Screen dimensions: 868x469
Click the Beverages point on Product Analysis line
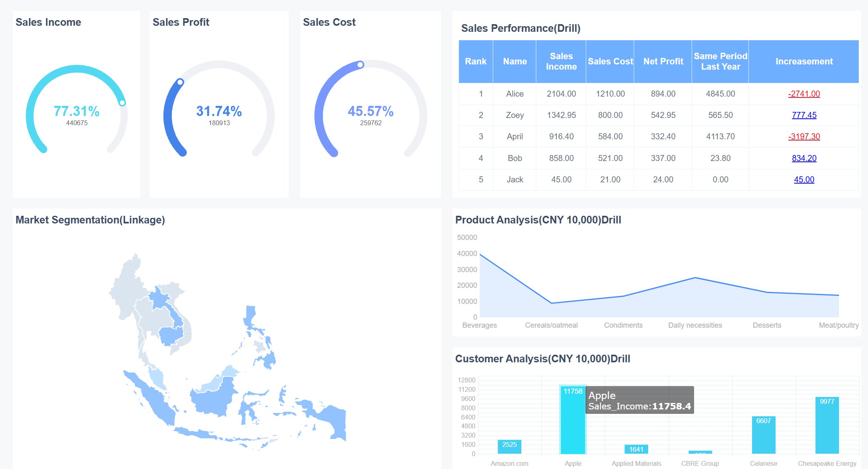point(479,254)
